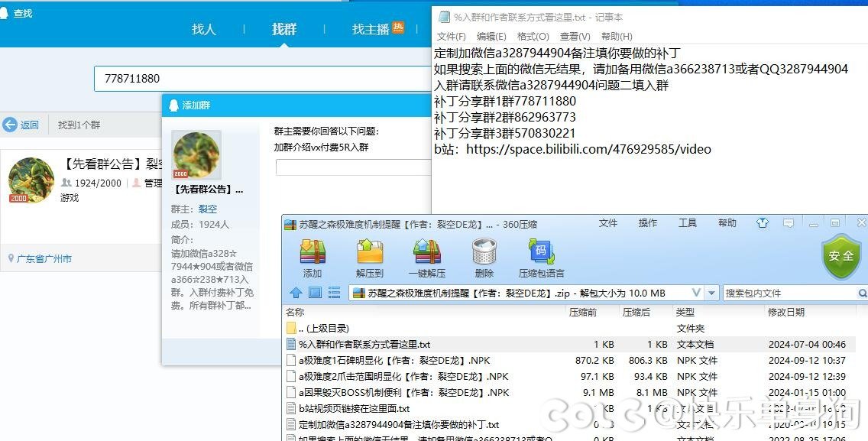Click the 裂空 group owner link
The image size is (868, 441).
pyautogui.click(x=208, y=209)
